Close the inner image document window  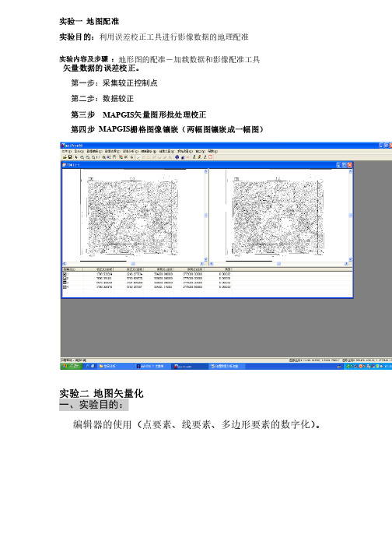click(x=349, y=165)
